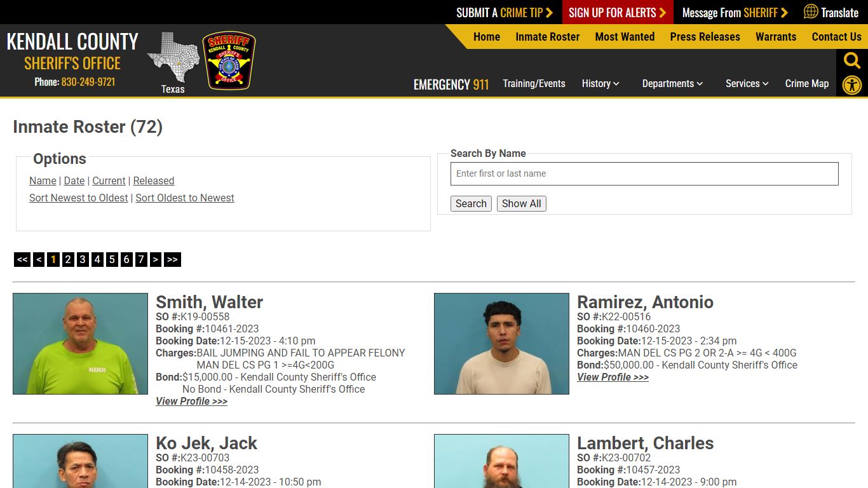Open Submit a Crime Tip

tap(505, 13)
